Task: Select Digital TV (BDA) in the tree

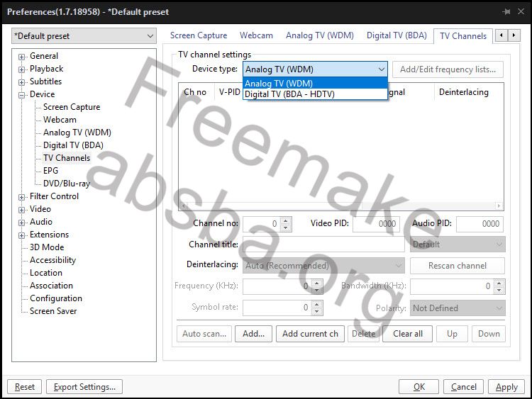Action: pos(73,145)
